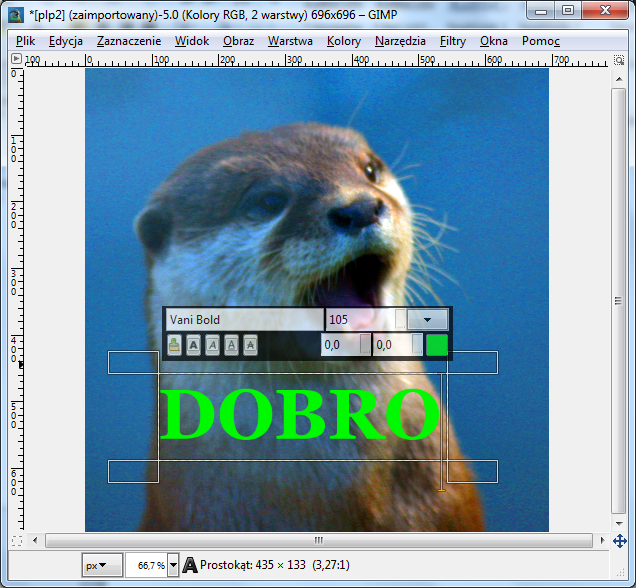Screen dimensions: 636x588
Task: Click the vertical scrollbar thumb
Action: pos(619,301)
